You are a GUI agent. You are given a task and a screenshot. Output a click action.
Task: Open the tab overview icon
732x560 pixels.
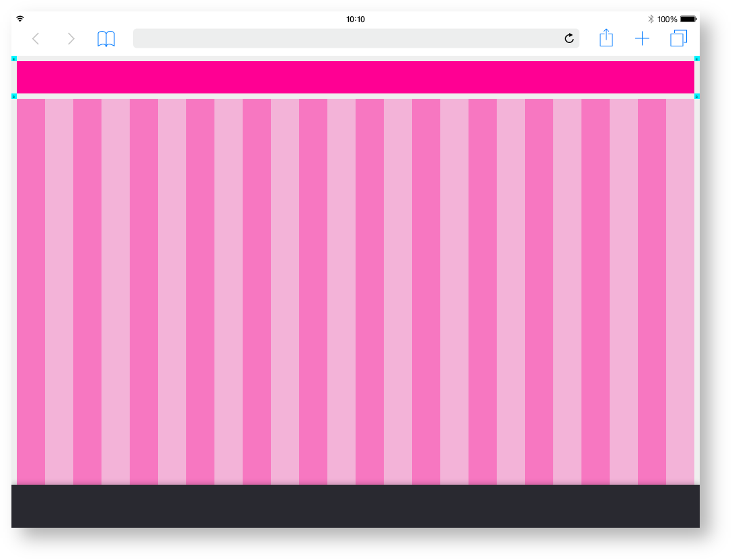[x=679, y=38]
